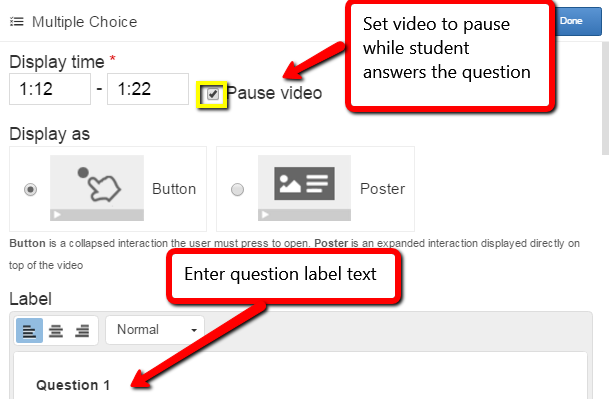Click the Button display type thumbnail
Viewport: 609px width, 399px height.
(x=97, y=188)
